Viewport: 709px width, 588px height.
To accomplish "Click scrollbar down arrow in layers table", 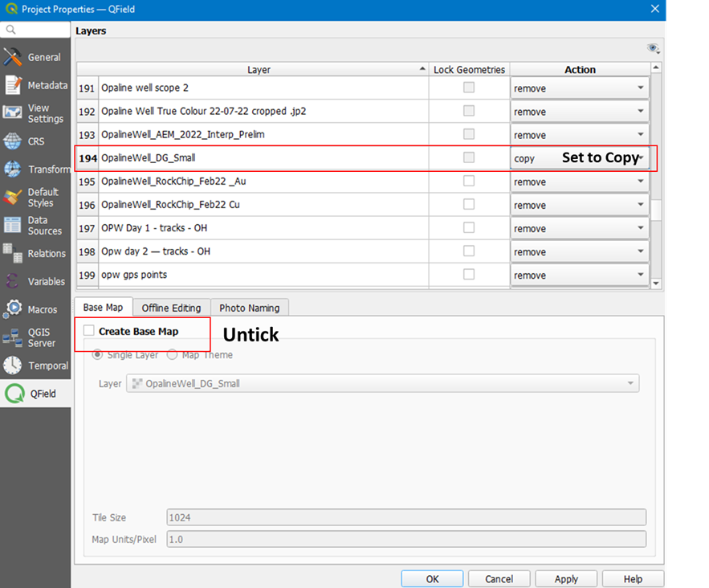I will click(x=656, y=284).
